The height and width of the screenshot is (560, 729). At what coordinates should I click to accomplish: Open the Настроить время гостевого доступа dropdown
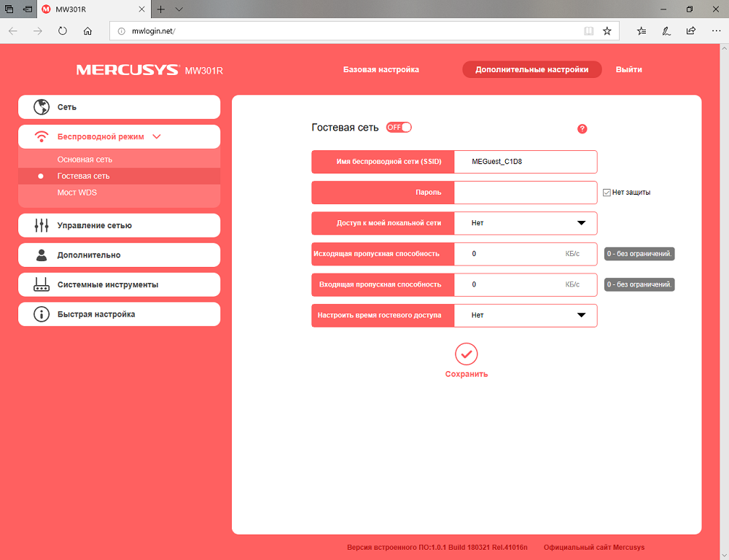point(526,315)
